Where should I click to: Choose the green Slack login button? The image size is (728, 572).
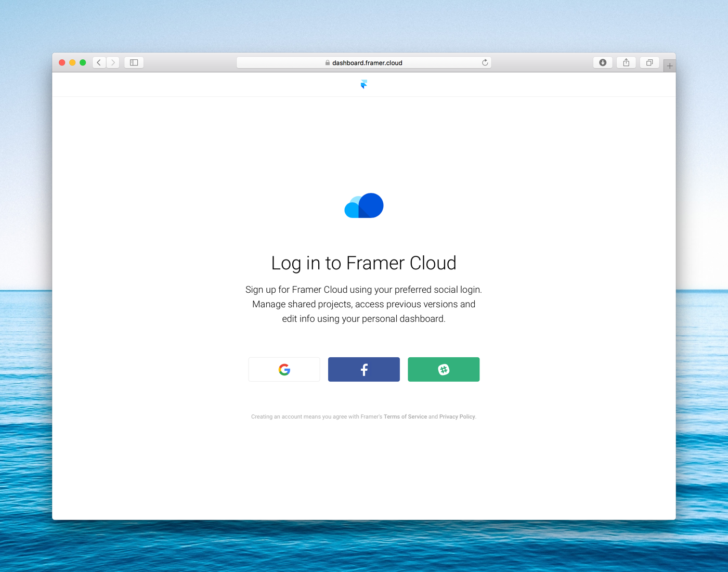(x=444, y=369)
